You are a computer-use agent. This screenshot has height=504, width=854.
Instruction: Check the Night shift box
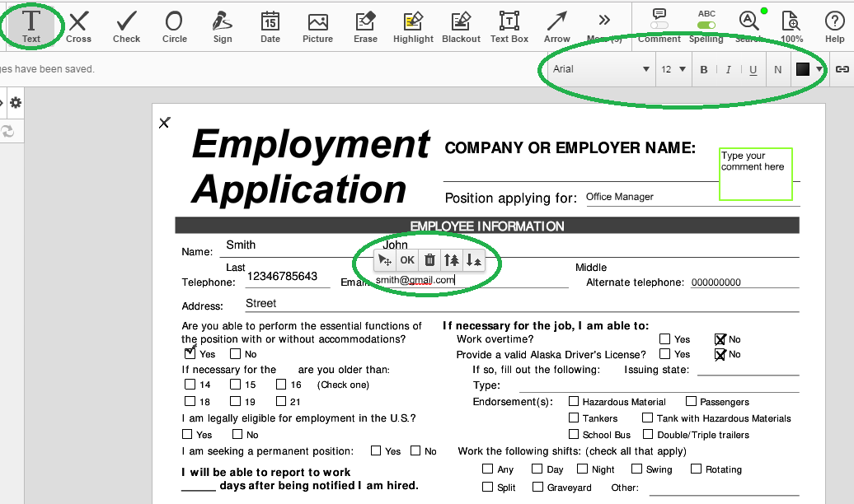click(582, 469)
